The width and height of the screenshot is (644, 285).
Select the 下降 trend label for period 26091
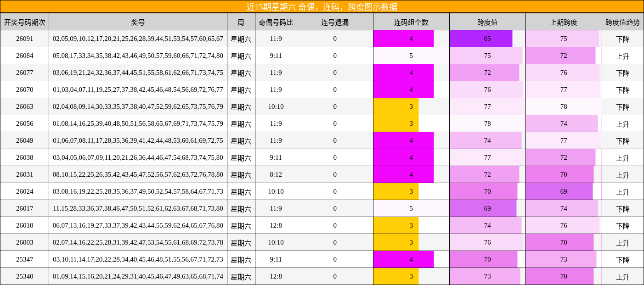622,39
